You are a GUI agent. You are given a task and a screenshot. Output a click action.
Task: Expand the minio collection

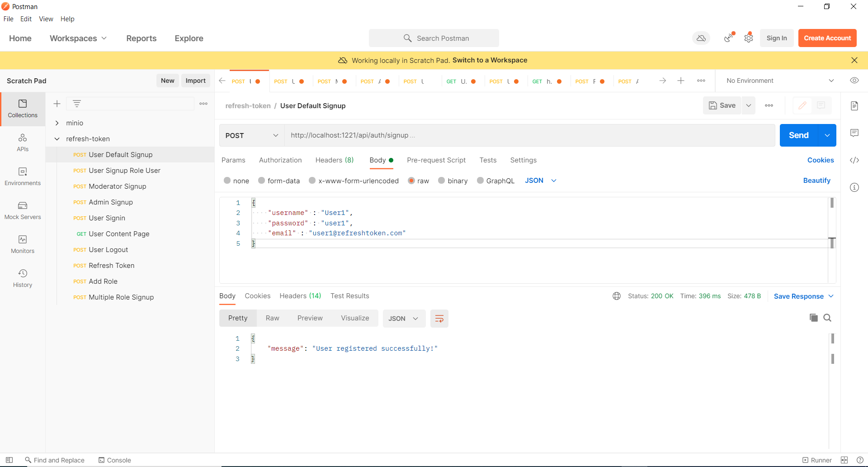click(57, 123)
